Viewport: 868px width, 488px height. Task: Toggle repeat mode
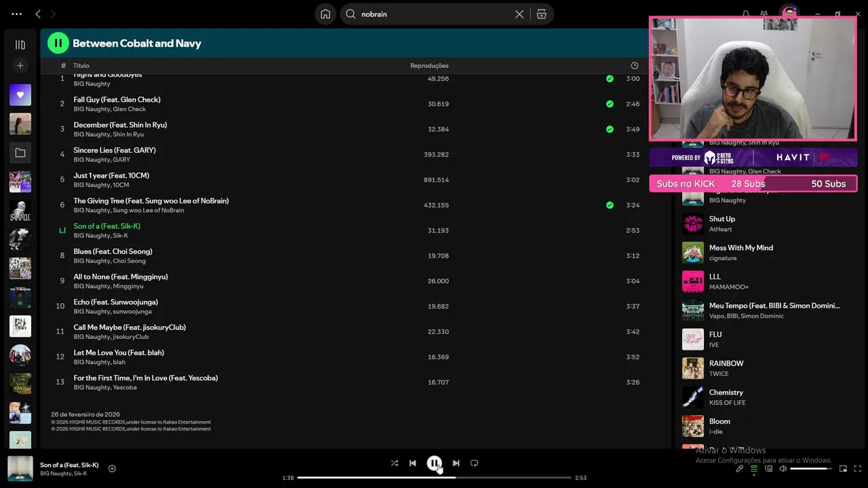[474, 463]
